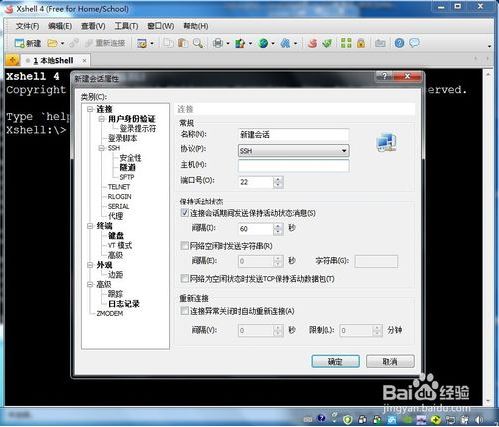Click the file transfer folder icon
Viewport: 499px width, 427px height.
click(380, 43)
